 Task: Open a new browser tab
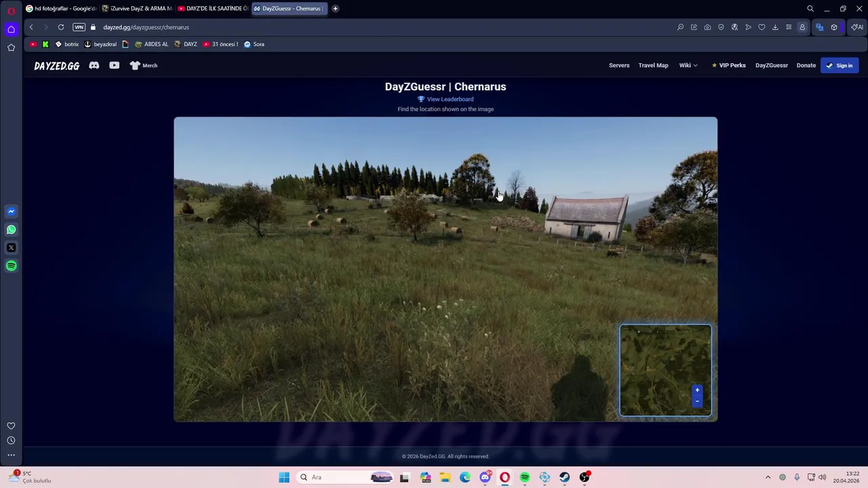point(335,9)
